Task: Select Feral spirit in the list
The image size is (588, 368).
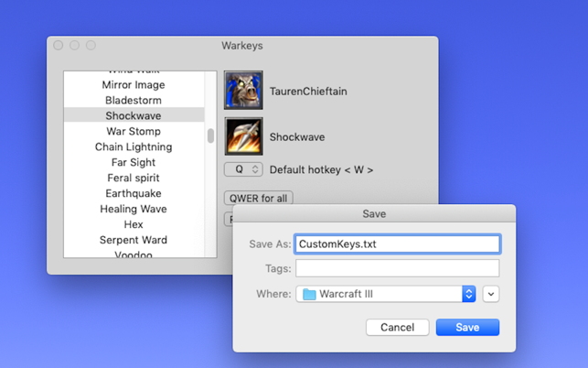Action: [134, 178]
